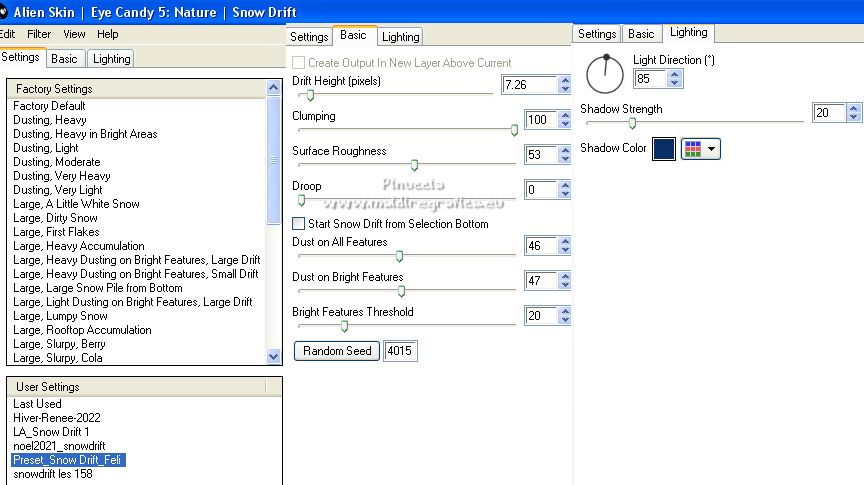
Task: Select Factory Default preset
Action: (x=49, y=106)
